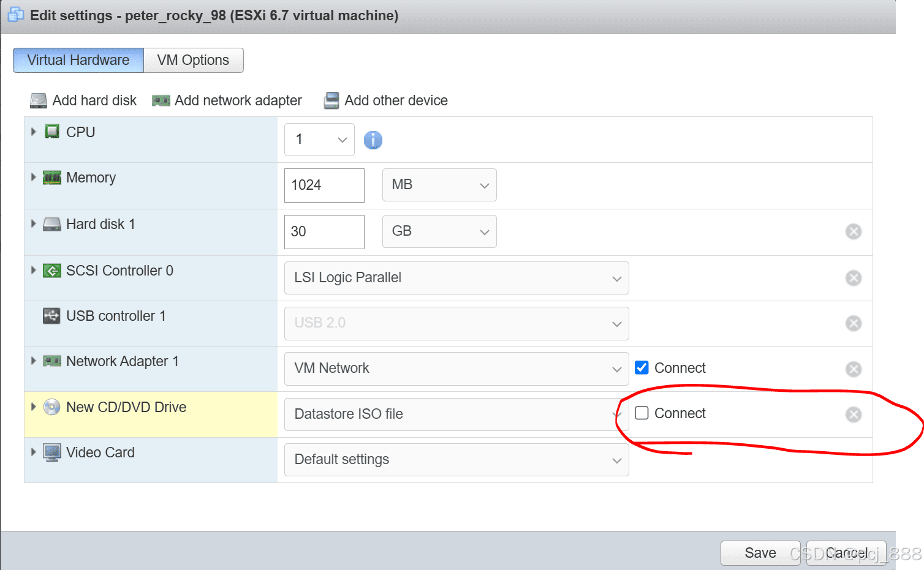This screenshot has height=570, width=924.
Task: Click Add hard disk icon
Action: click(39, 100)
